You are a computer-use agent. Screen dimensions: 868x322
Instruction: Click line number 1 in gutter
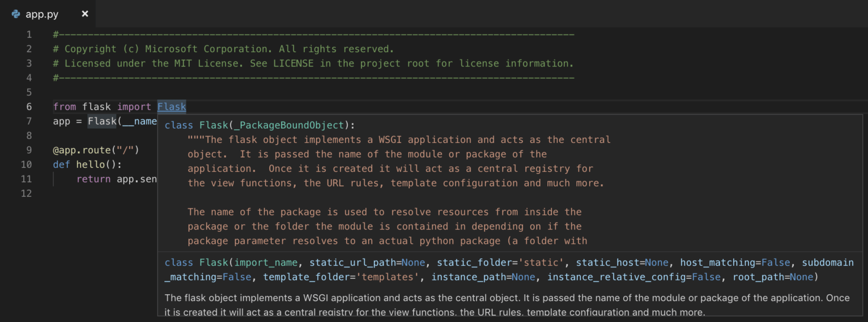[x=29, y=34]
